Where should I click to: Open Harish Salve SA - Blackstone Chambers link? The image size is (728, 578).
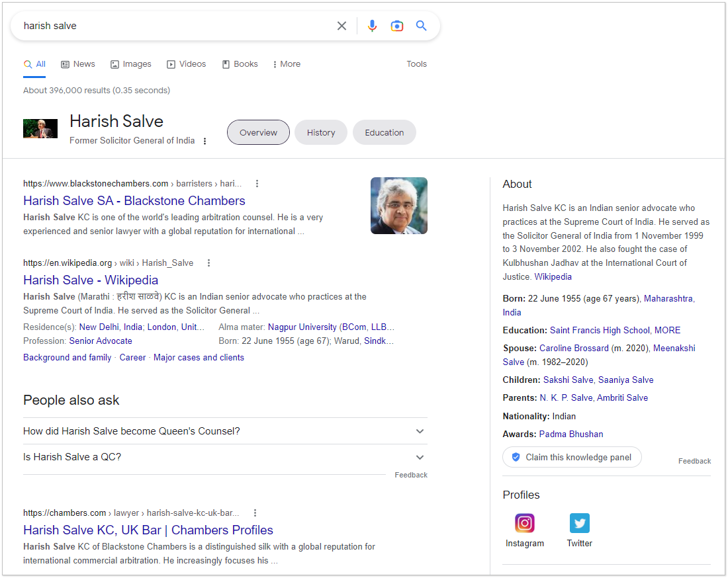pyautogui.click(x=134, y=200)
